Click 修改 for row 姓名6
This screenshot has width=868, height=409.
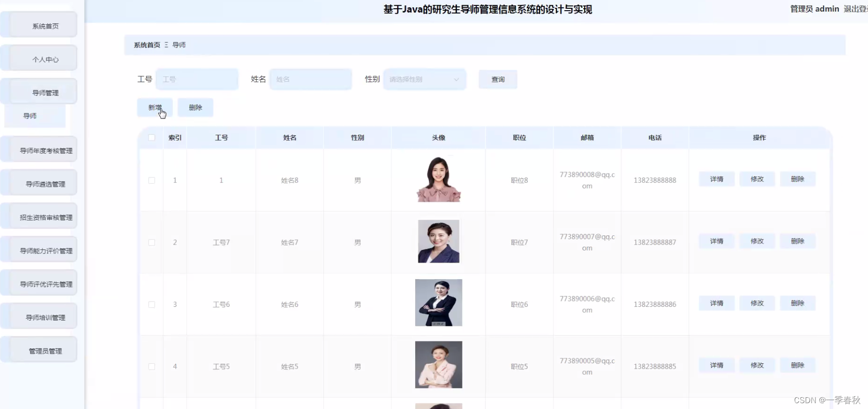[x=757, y=303]
